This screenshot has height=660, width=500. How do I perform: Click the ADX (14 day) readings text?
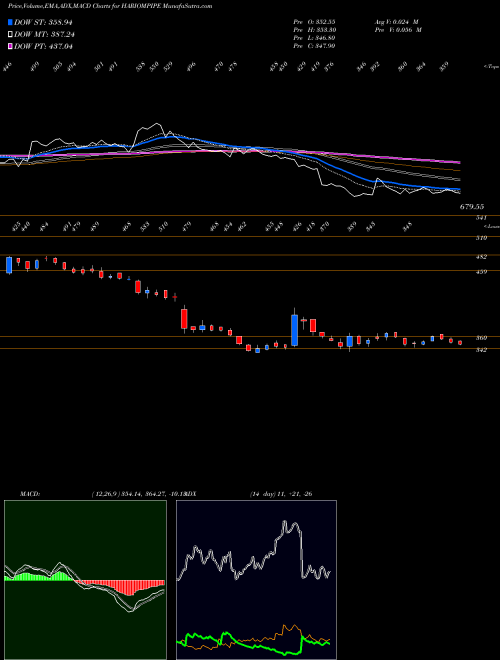281,494
